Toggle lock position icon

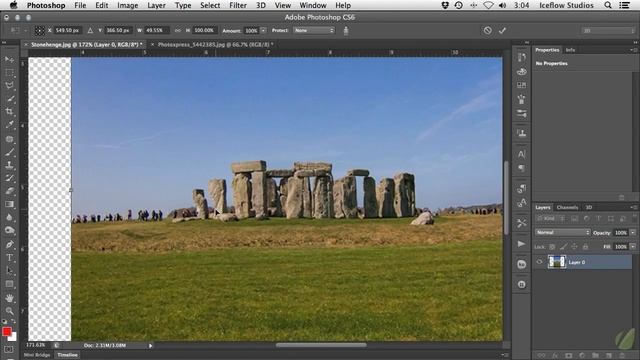point(574,247)
